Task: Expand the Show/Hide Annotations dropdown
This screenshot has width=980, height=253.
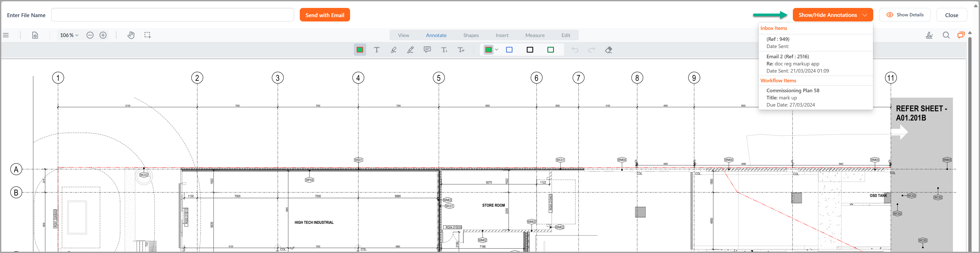Action: [832, 15]
